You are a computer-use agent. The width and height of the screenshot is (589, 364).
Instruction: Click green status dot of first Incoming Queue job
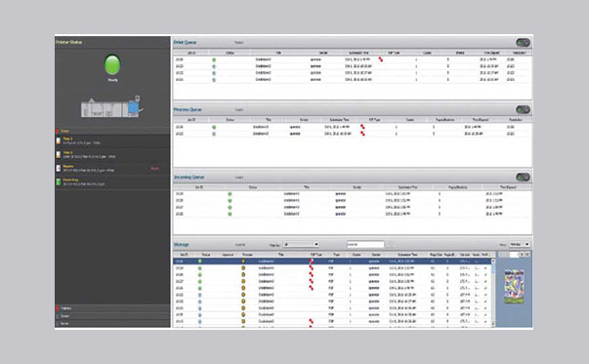coord(230,194)
